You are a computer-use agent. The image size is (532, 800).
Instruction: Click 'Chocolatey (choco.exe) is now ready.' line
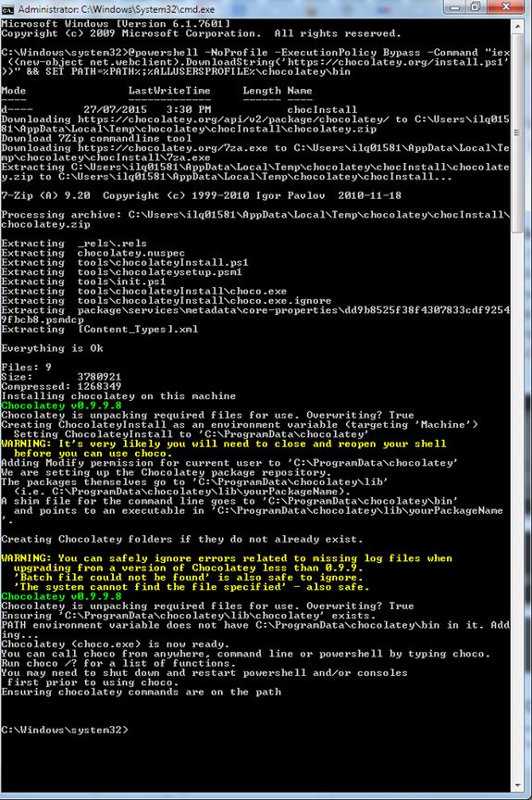pyautogui.click(x=116, y=644)
